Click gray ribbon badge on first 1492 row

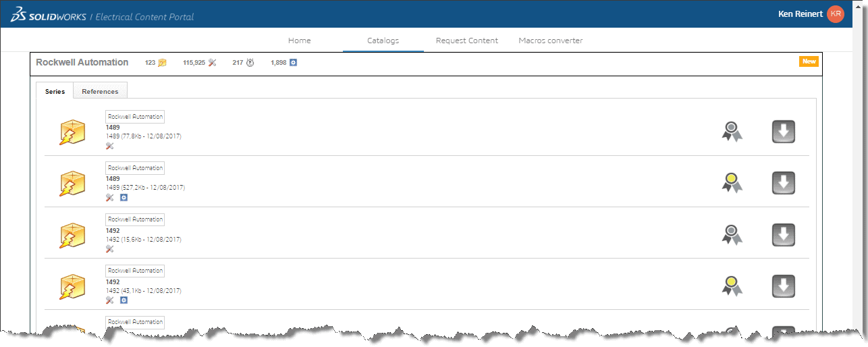tap(732, 234)
